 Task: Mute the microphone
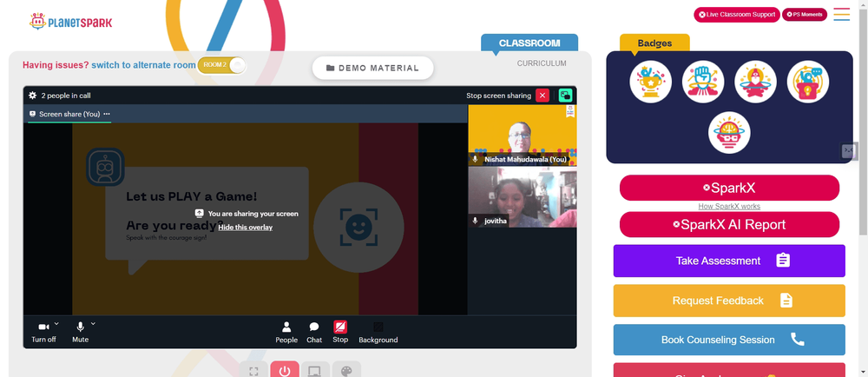(80, 332)
